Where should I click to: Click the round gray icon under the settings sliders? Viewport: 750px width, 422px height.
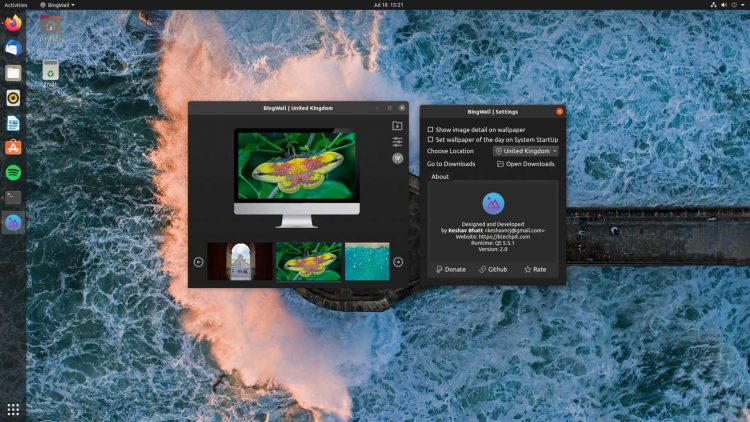tap(397, 158)
